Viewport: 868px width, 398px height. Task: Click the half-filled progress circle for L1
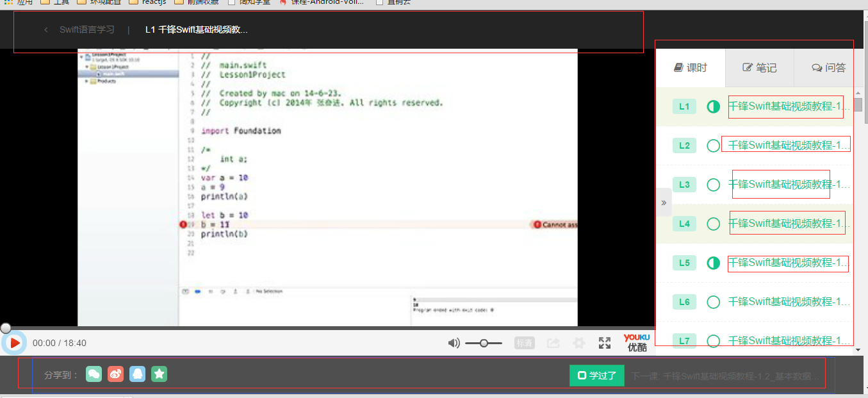(x=713, y=106)
